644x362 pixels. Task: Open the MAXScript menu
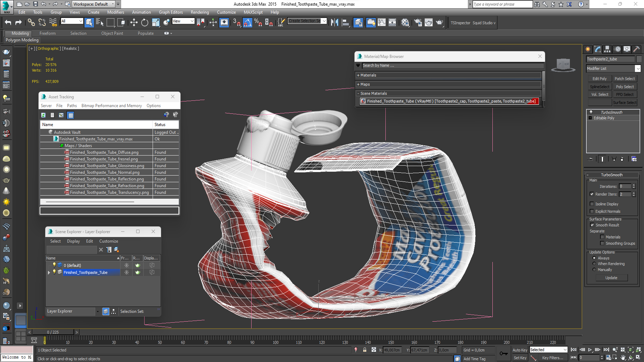tap(253, 12)
